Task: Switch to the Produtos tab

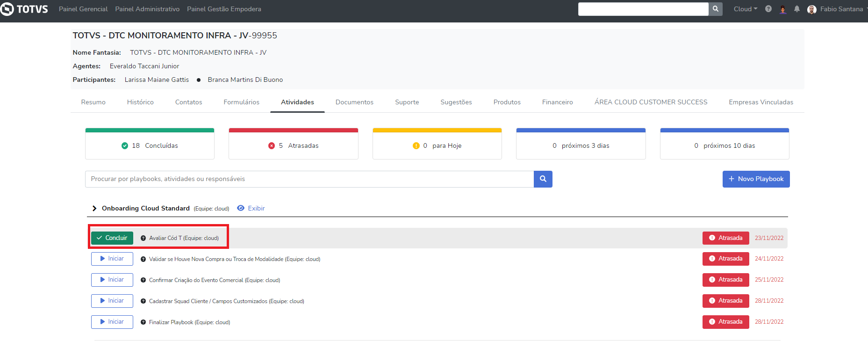Action: tap(507, 102)
